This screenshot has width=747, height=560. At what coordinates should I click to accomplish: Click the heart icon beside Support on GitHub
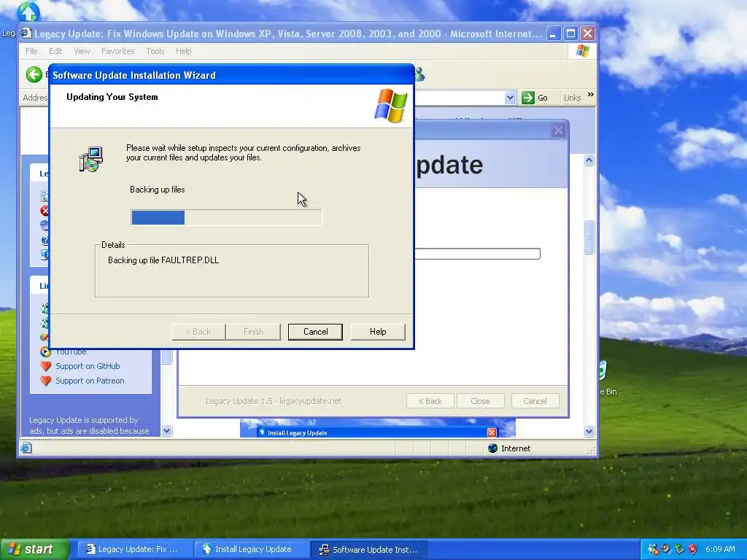[45, 366]
